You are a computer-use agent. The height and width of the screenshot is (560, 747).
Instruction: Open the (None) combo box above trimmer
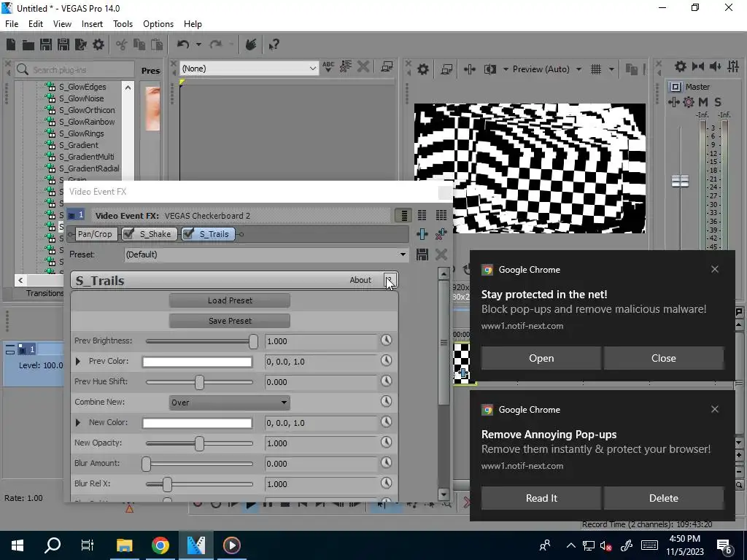(249, 69)
